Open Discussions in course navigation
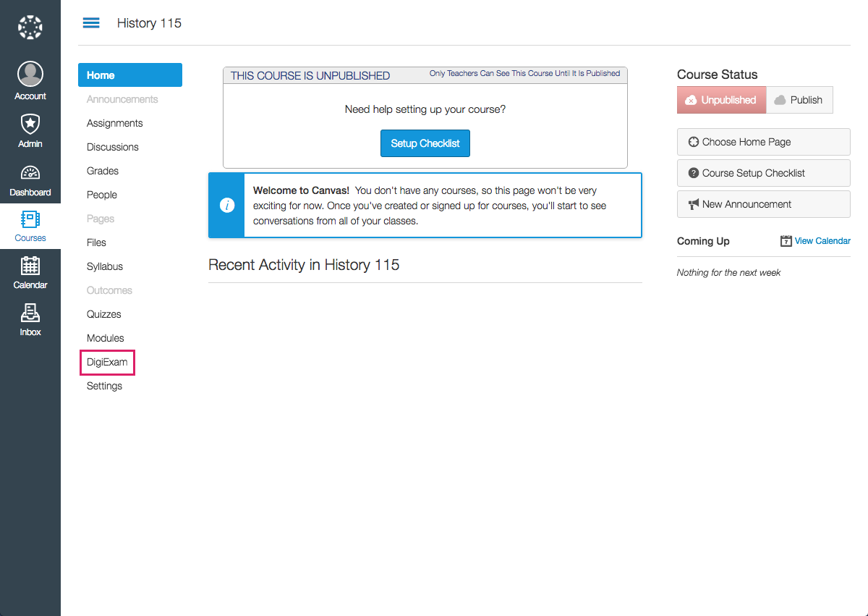The width and height of the screenshot is (868, 616). click(x=113, y=147)
